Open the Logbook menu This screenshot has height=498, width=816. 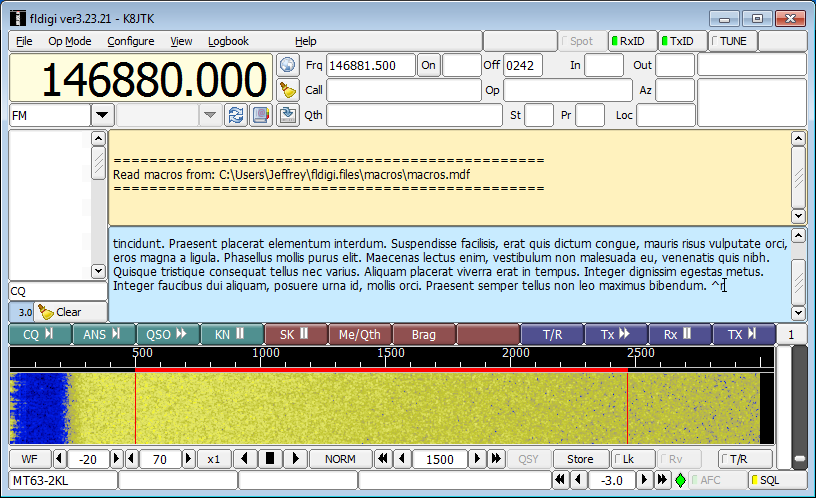pyautogui.click(x=228, y=41)
